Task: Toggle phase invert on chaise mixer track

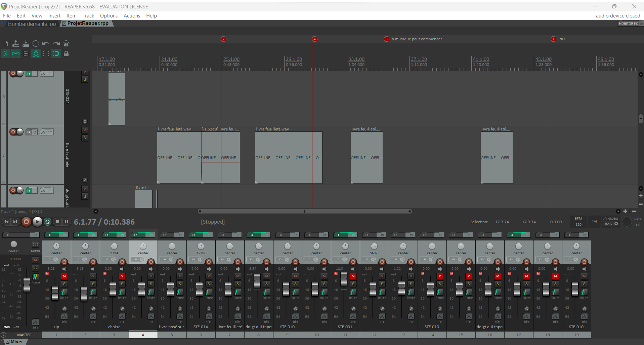Action: [x=122, y=309]
